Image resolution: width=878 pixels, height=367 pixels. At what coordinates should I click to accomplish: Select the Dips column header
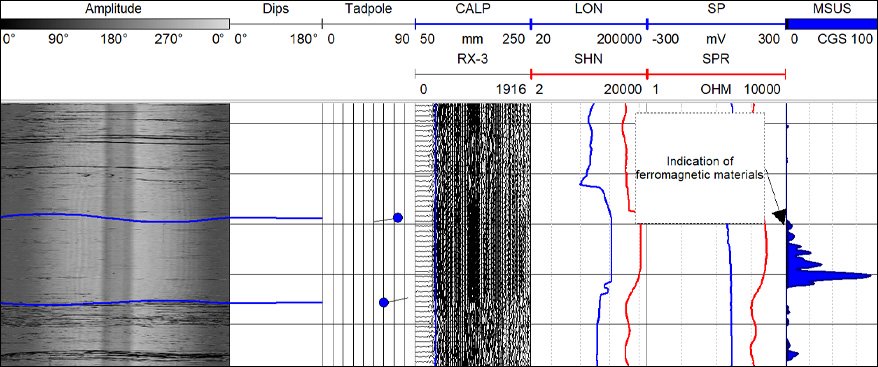[x=275, y=9]
